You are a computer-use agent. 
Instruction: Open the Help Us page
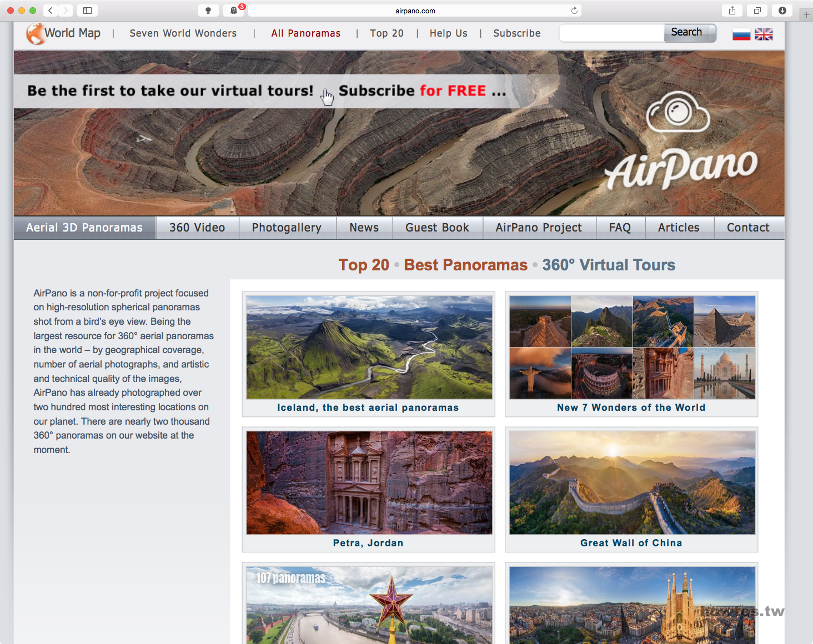[449, 33]
